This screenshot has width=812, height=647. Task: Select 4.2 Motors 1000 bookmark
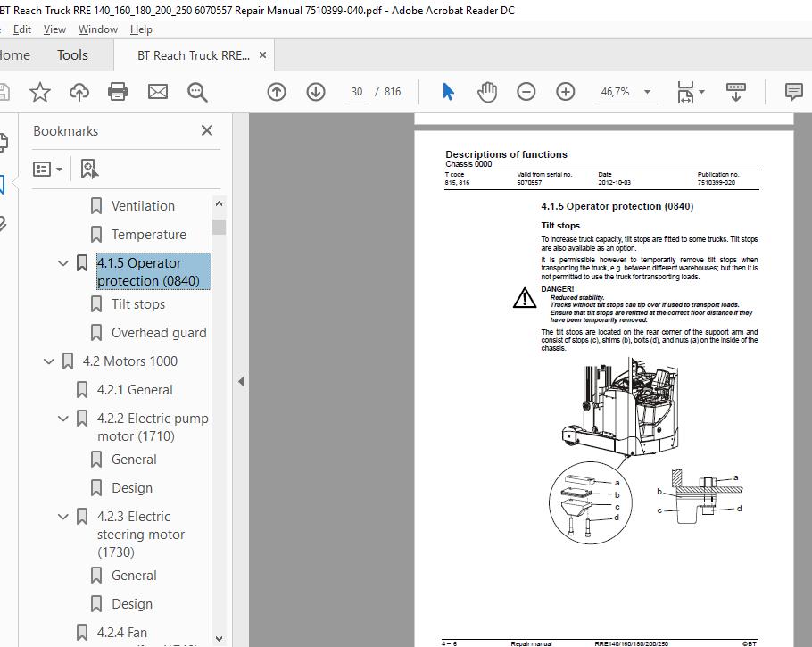(130, 361)
